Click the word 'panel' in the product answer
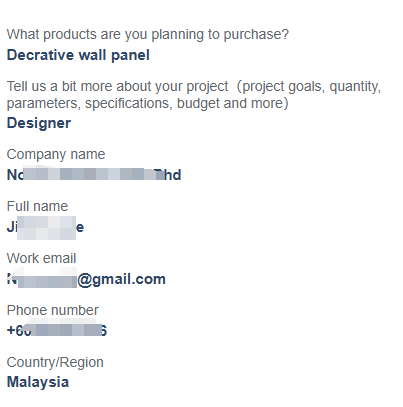Image resolution: width=403 pixels, height=407 pixels. [130, 55]
